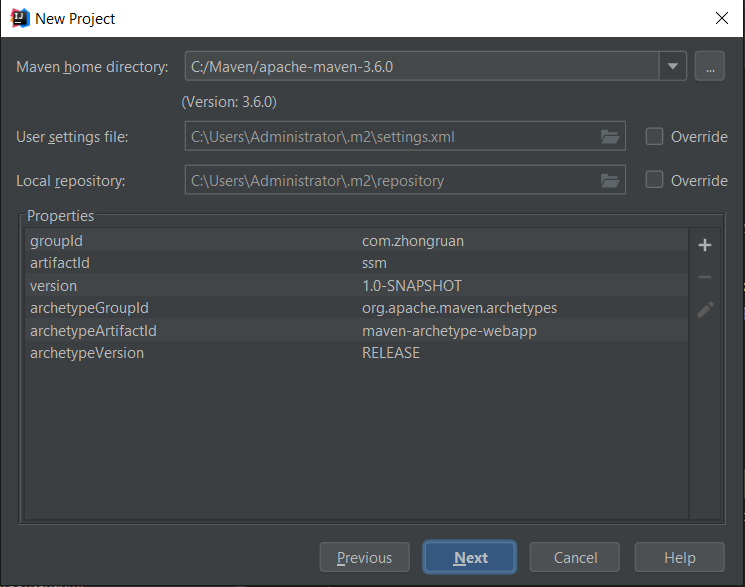This screenshot has width=745, height=587.
Task: Click the add property plus icon
Action: pyautogui.click(x=704, y=245)
